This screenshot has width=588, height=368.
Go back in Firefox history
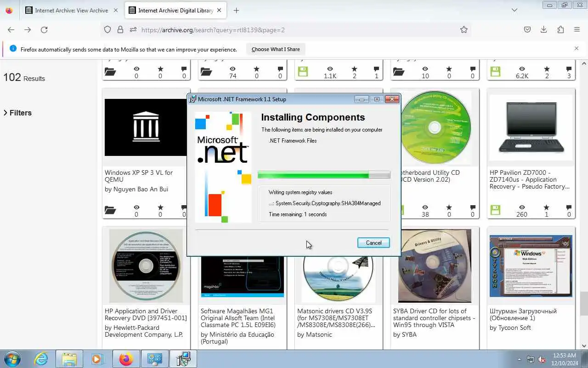[x=11, y=29]
